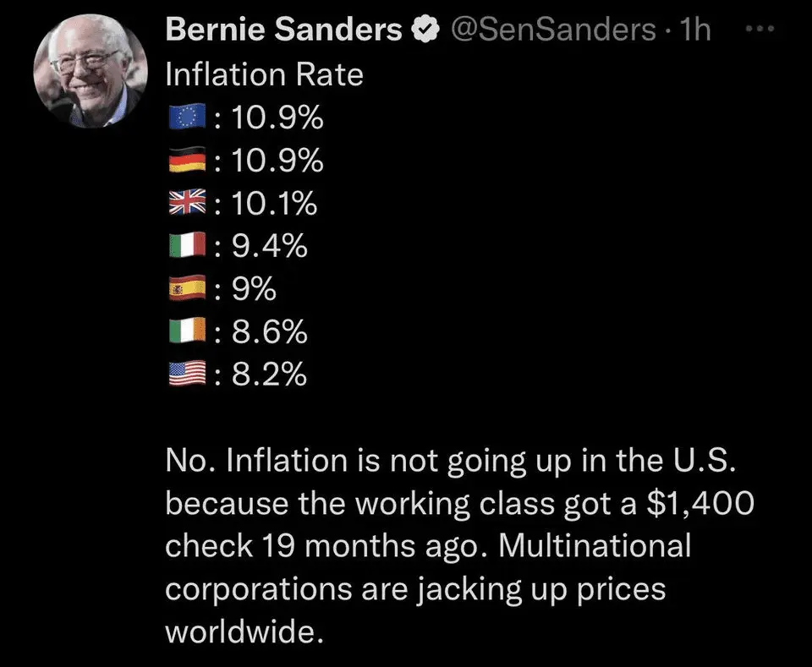The width and height of the screenshot is (812, 667).
Task: Open the Bernie Sanders display name
Action: click(284, 30)
